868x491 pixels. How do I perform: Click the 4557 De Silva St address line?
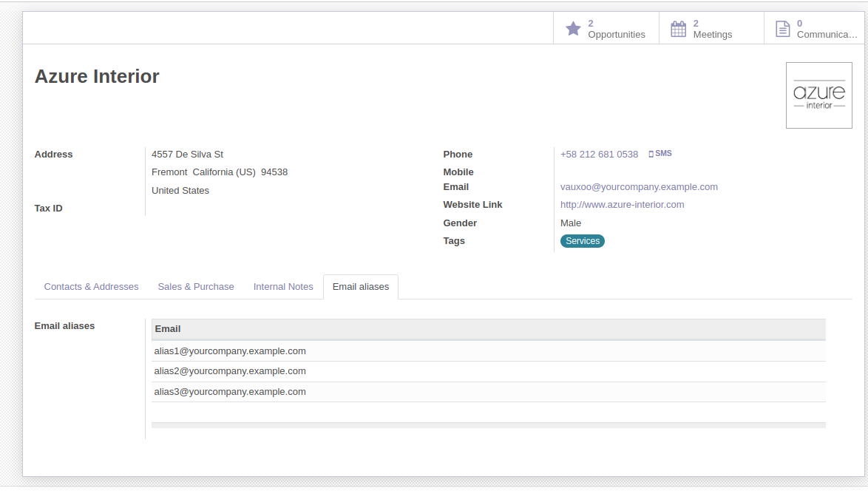pos(188,155)
